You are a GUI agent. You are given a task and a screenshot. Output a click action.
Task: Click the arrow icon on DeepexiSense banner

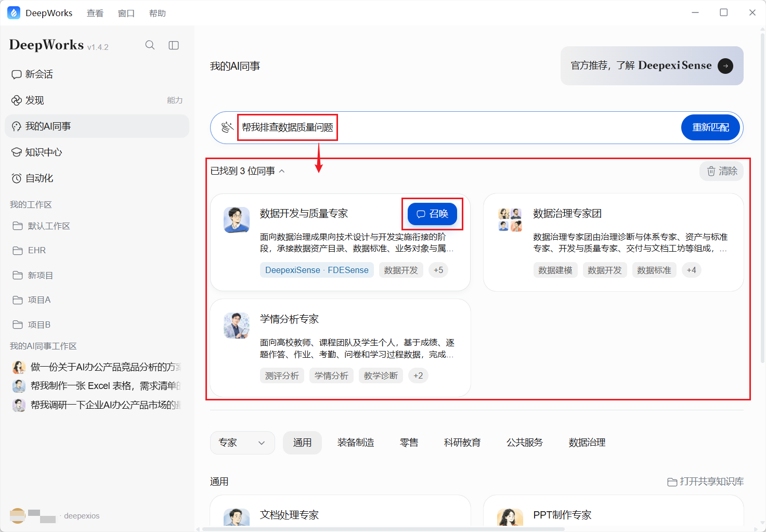725,66
